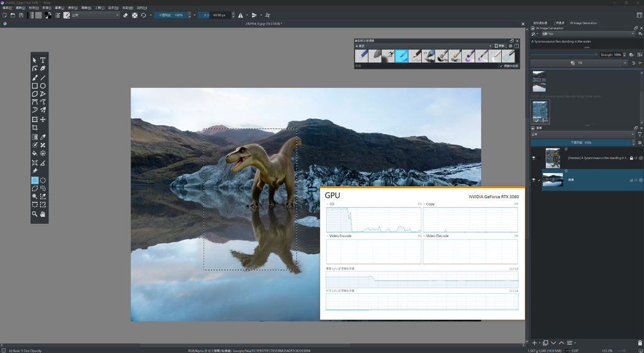Select the Zoom magnifier tool
The image size is (644, 353).
tap(35, 214)
